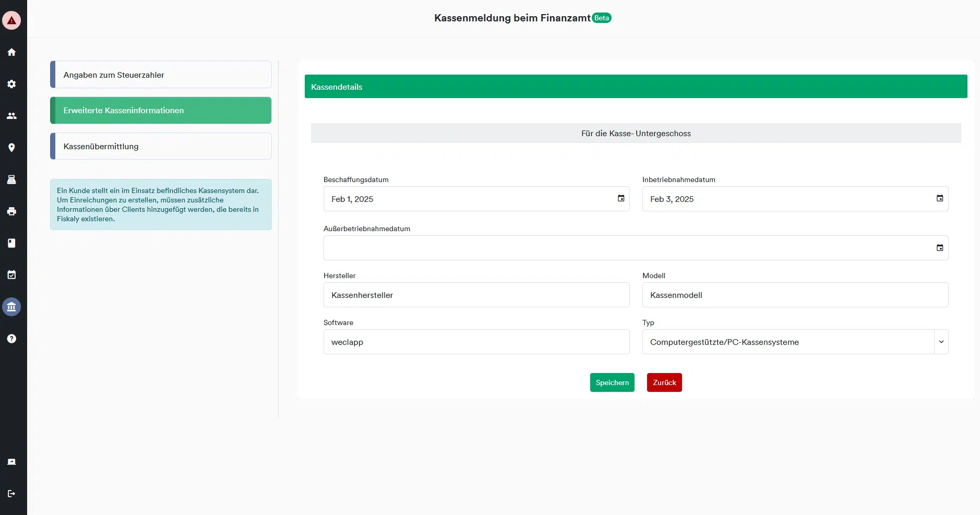Screen dimensions: 980x515
Task: Click 'Für die Kasse- Untergeschoss' heading
Action: pos(636,133)
